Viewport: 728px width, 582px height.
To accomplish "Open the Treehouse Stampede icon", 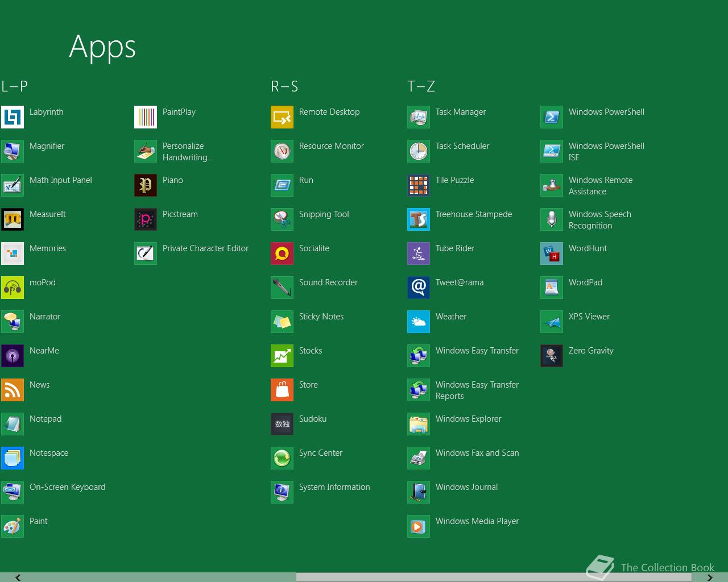I will [419, 219].
